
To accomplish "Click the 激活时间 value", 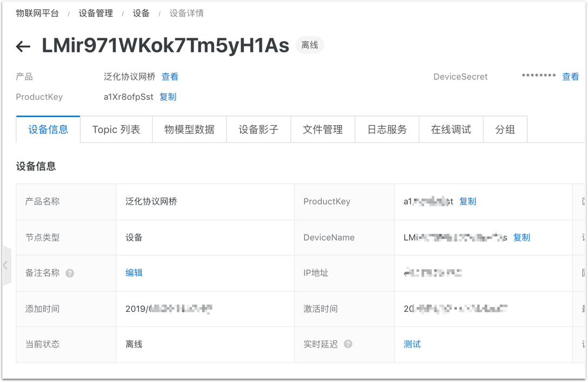I will pyautogui.click(x=455, y=309).
